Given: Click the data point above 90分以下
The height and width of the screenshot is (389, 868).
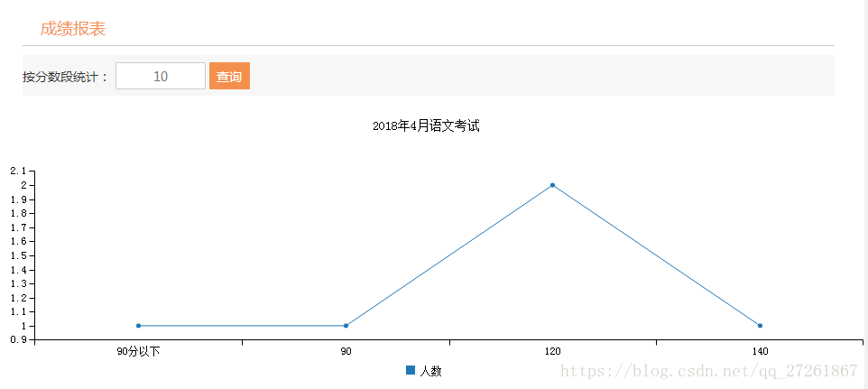Looking at the screenshot, I should coord(138,325).
